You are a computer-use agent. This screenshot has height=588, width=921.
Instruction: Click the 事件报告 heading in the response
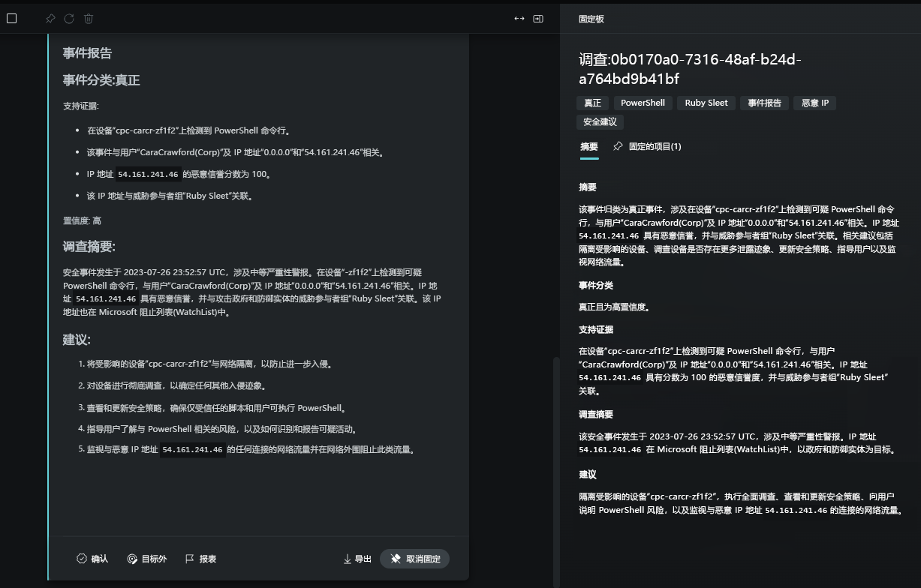pos(87,53)
